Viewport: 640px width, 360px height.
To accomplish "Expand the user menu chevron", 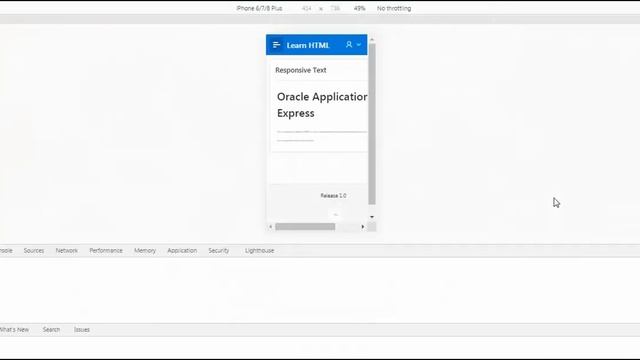I will pos(359,44).
